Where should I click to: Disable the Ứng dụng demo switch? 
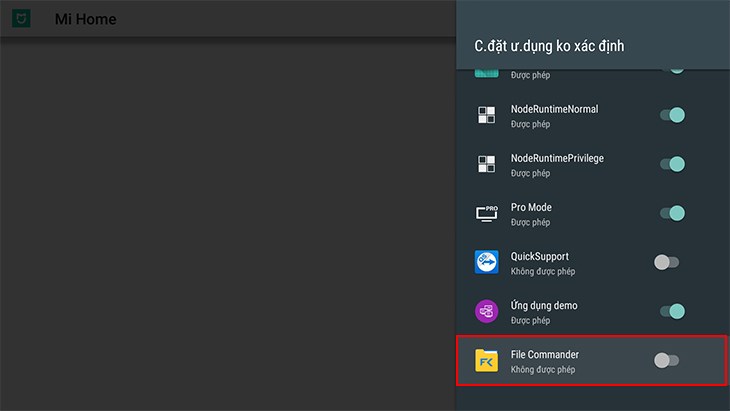coord(672,311)
